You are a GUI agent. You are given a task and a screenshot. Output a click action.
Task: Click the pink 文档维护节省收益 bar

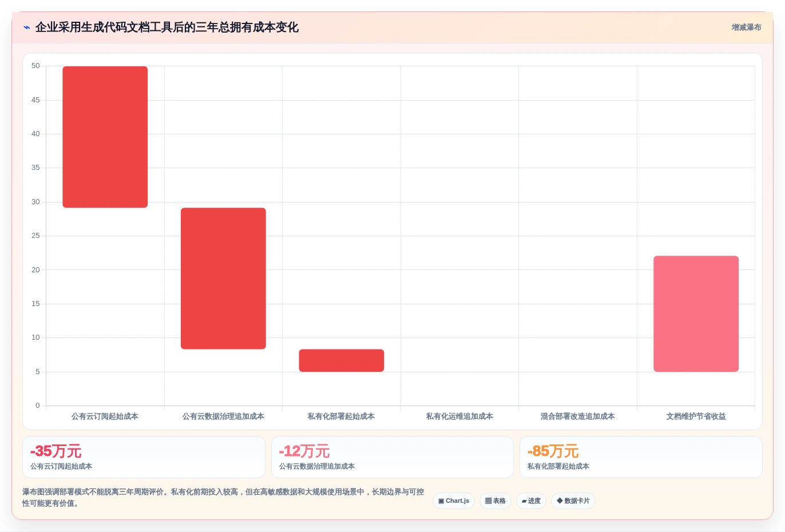click(696, 314)
